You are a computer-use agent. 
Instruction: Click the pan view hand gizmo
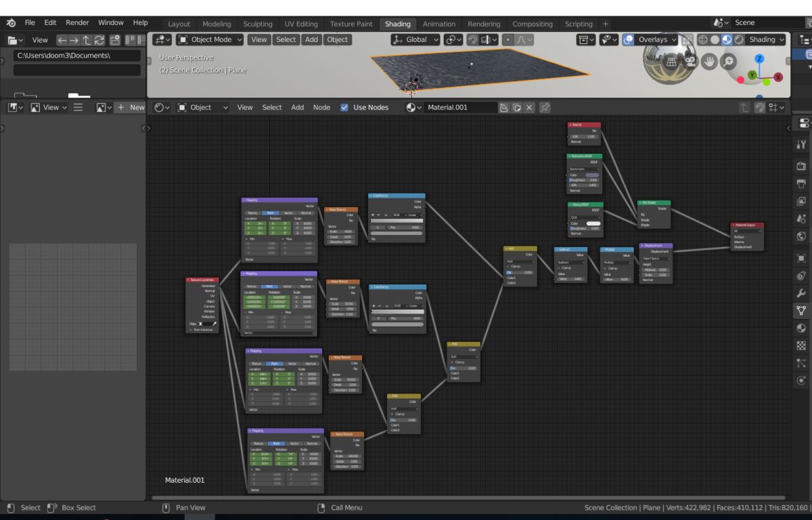(x=709, y=62)
